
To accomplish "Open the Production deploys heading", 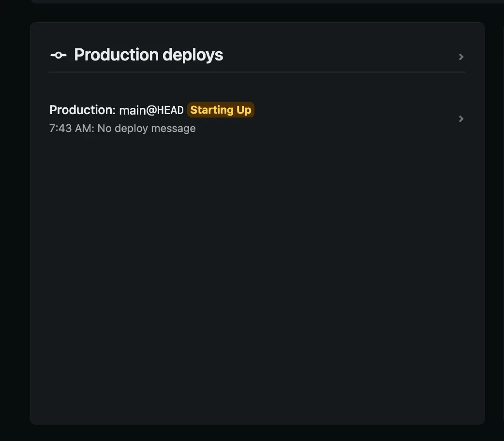I will pos(148,55).
